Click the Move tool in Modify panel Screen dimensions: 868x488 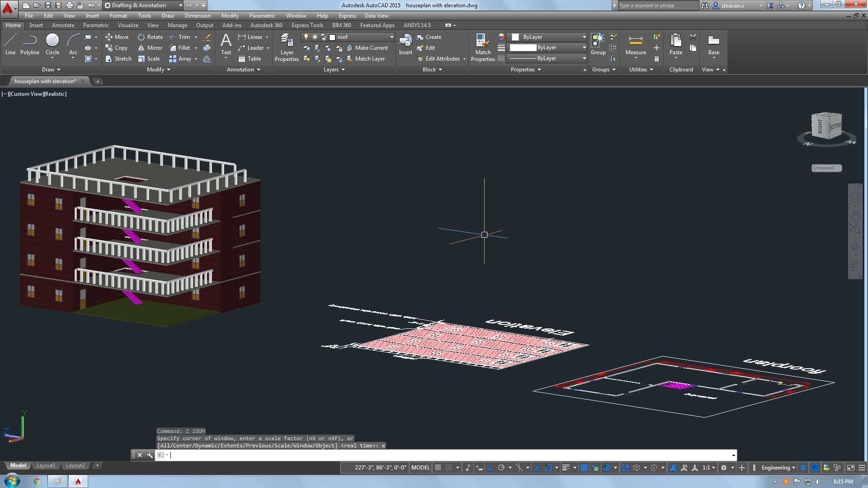pyautogui.click(x=117, y=37)
